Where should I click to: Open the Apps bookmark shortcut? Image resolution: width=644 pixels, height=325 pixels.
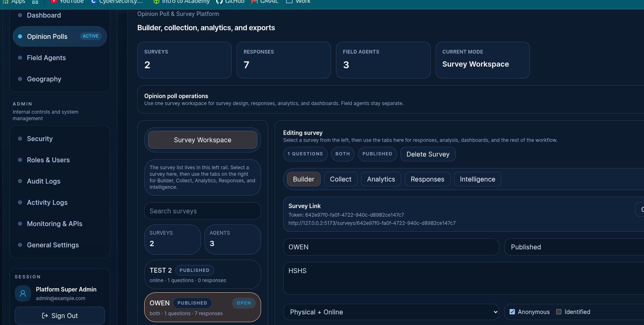pos(14,2)
